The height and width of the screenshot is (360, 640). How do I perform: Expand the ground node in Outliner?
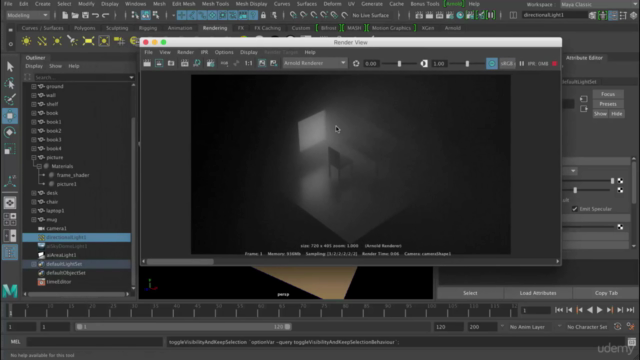click(x=34, y=87)
